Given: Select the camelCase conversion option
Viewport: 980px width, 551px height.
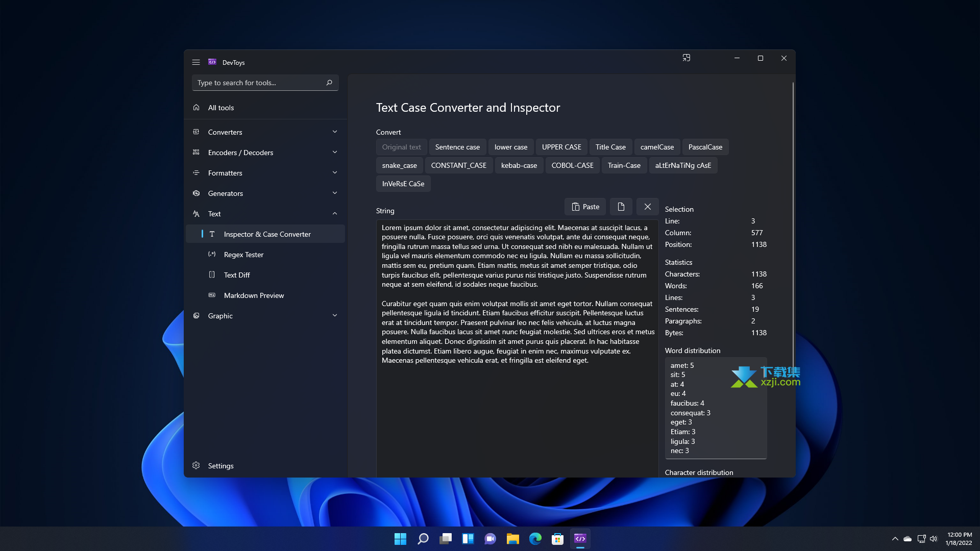Looking at the screenshot, I should 656,146.
